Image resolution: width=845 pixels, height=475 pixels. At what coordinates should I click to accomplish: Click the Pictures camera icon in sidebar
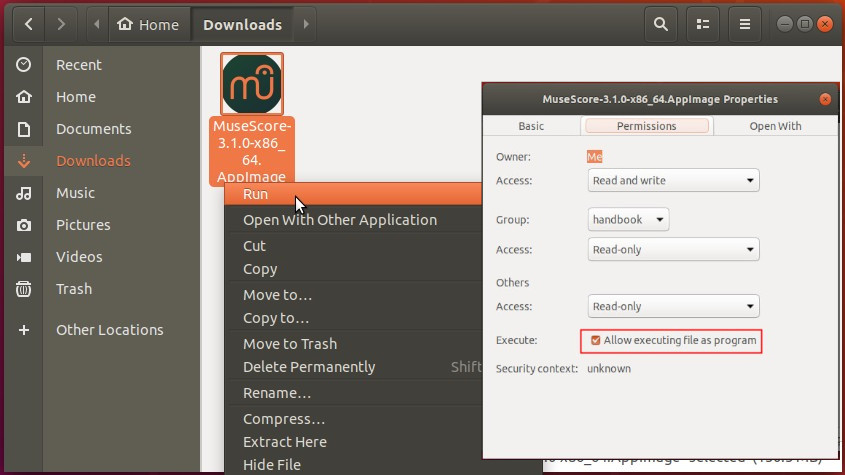[24, 225]
